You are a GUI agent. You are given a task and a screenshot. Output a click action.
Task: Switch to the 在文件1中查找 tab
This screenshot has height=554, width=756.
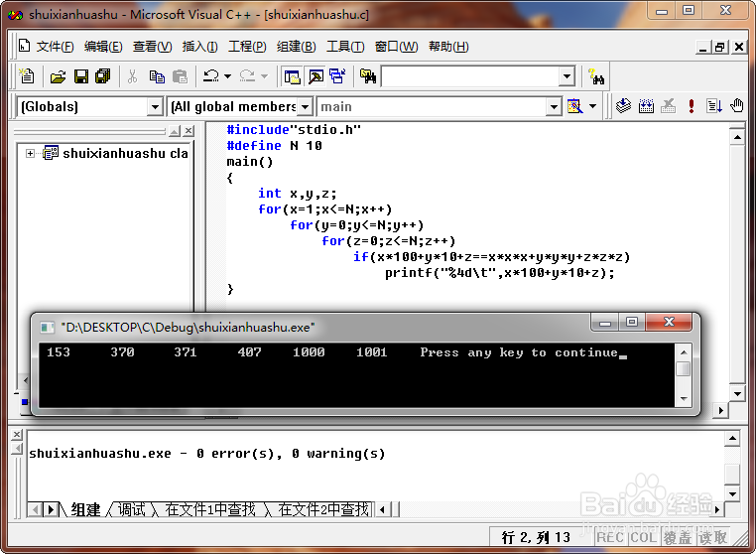[x=210, y=509]
